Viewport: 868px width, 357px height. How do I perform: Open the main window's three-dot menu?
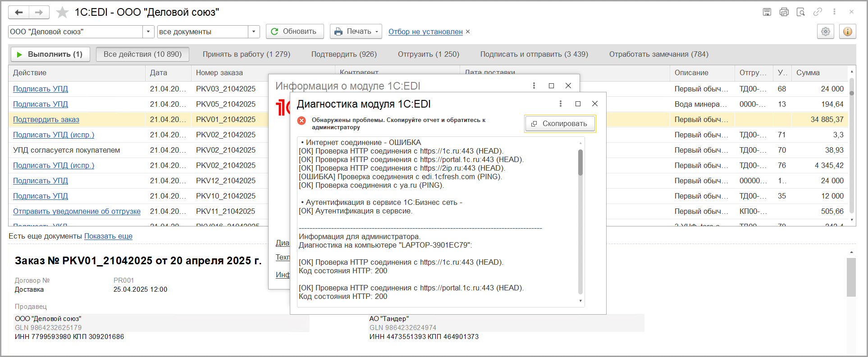click(834, 12)
